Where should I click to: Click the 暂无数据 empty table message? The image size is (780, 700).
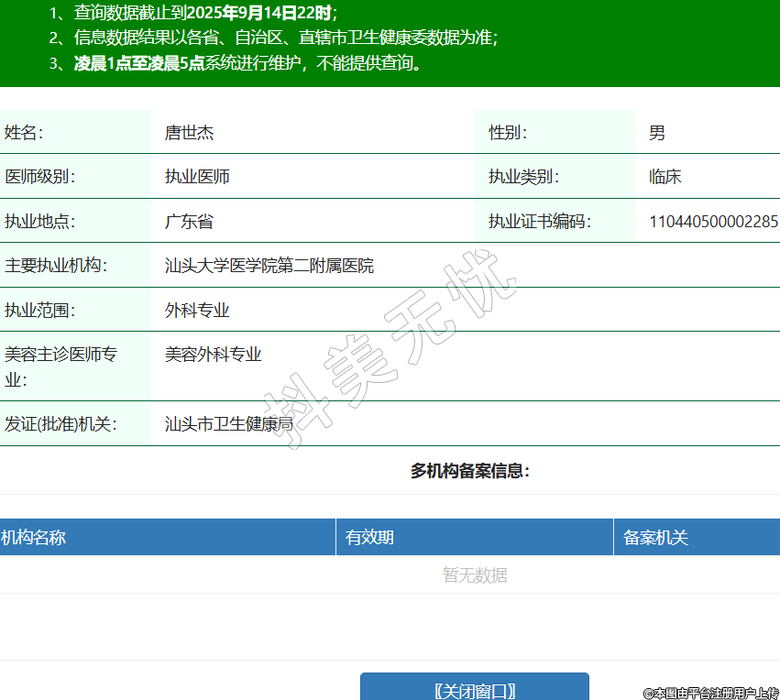[475, 575]
